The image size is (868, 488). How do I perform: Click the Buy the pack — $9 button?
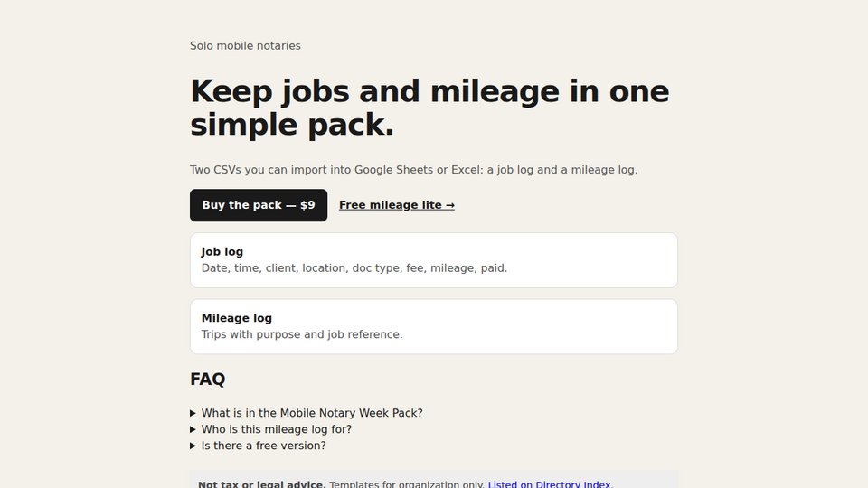259,205
